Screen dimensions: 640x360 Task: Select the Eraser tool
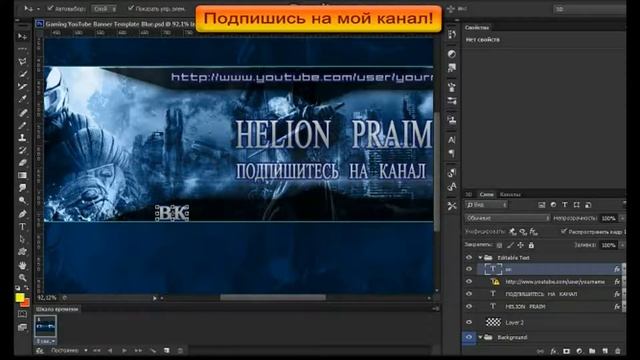22,163
